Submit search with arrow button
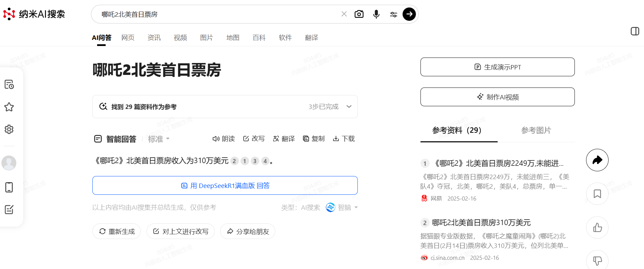Image resolution: width=644 pixels, height=269 pixels. 409,14
